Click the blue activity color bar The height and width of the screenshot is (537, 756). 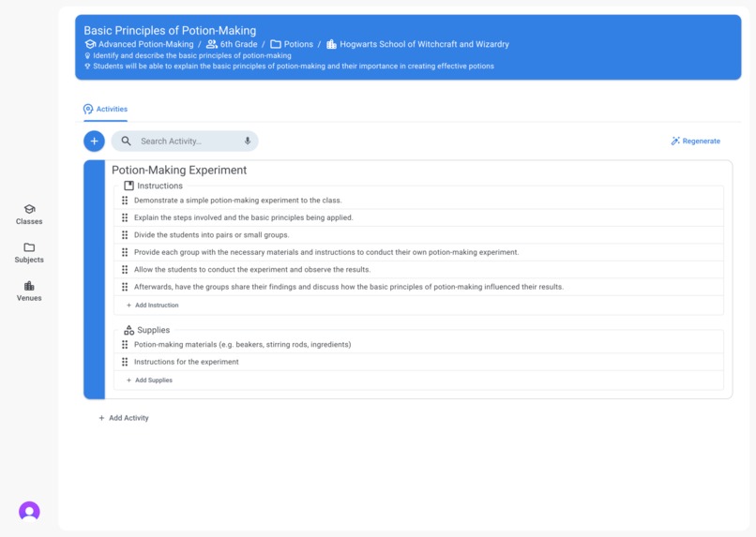coord(94,280)
